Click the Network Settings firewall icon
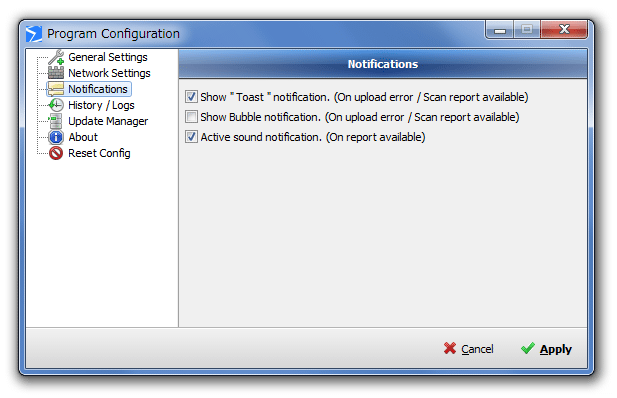 (56, 73)
